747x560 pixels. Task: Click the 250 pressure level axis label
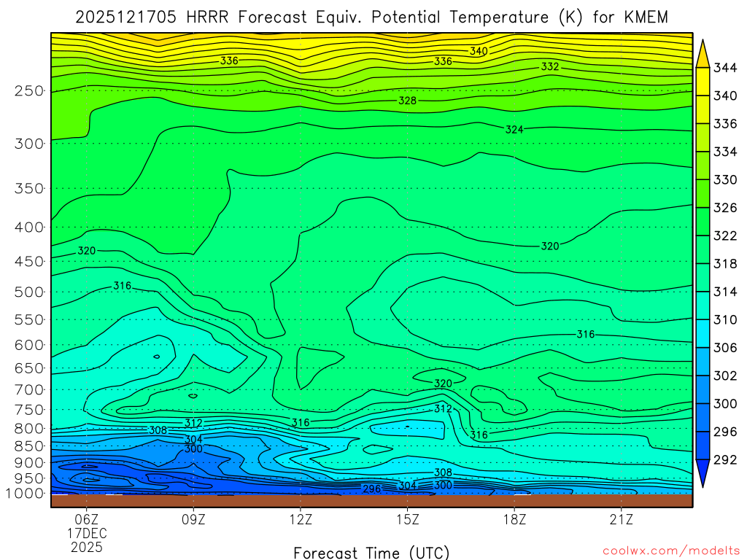click(x=29, y=90)
